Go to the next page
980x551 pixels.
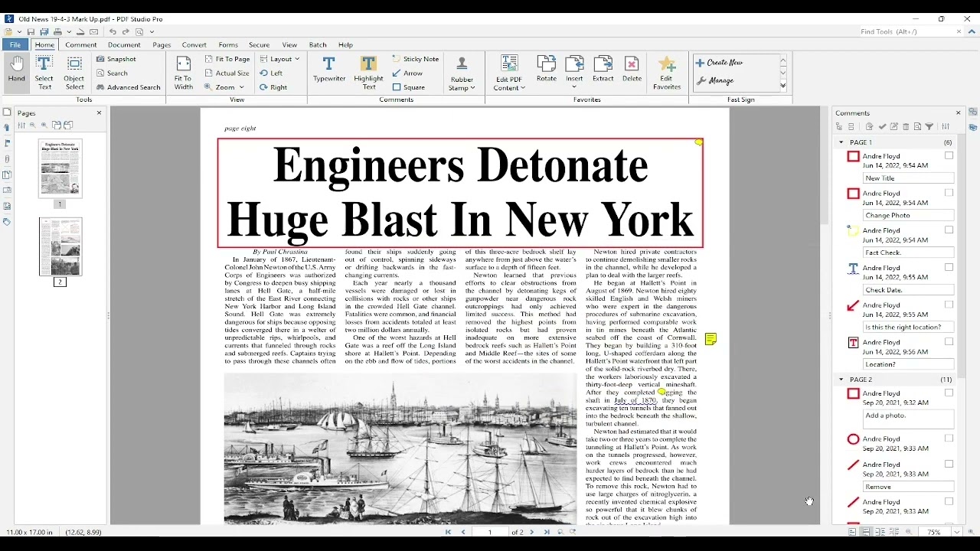532,532
